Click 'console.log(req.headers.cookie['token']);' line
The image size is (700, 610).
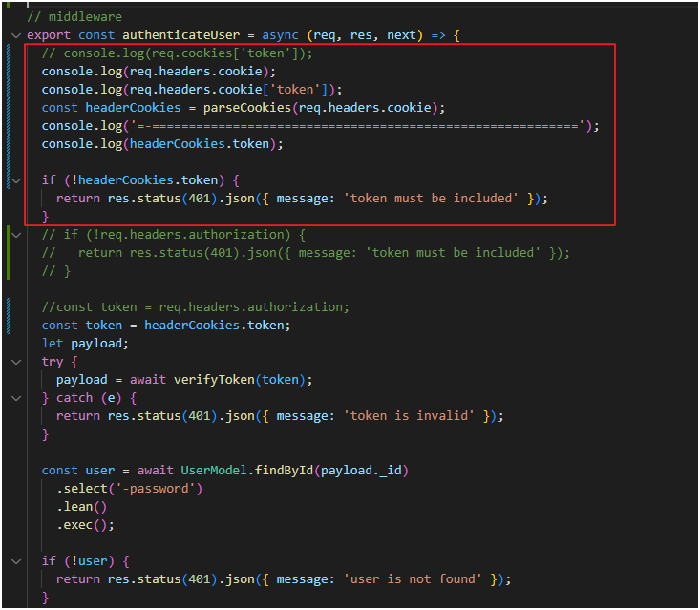point(192,90)
